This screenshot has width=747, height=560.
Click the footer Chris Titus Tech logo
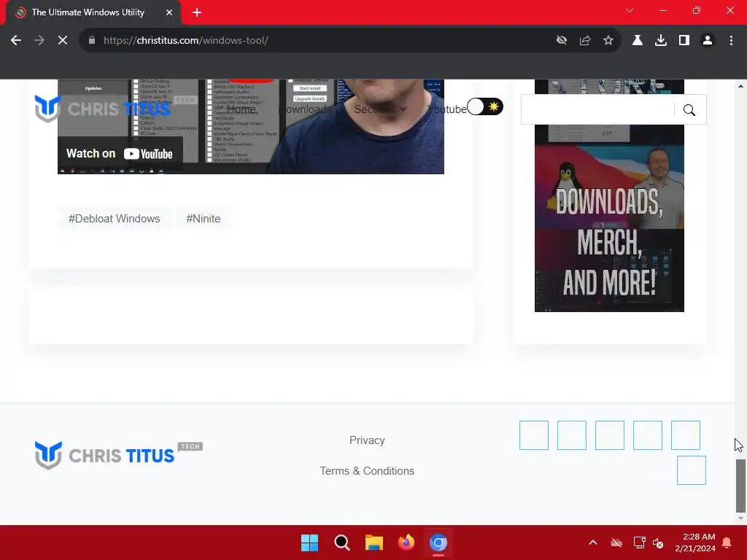pyautogui.click(x=119, y=455)
